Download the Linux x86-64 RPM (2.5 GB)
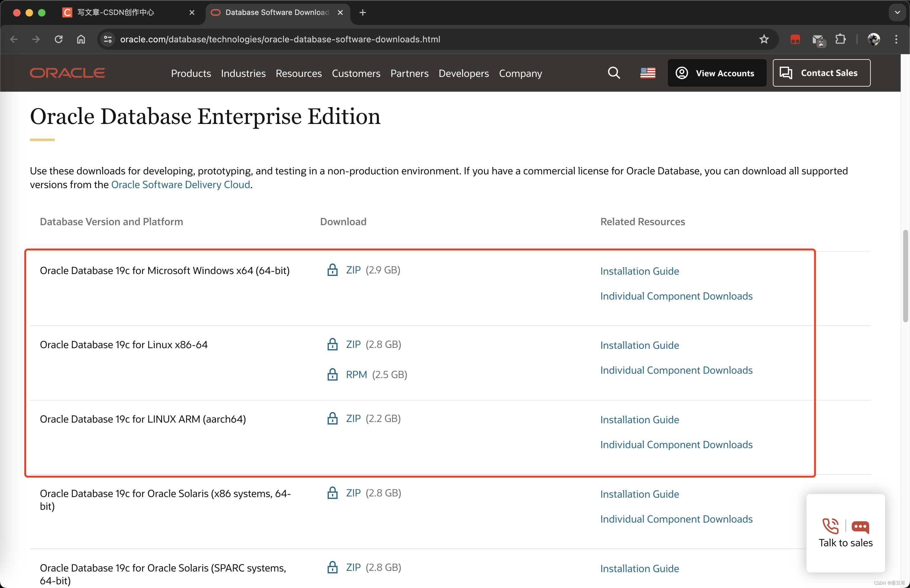The height and width of the screenshot is (588, 910). click(x=356, y=375)
